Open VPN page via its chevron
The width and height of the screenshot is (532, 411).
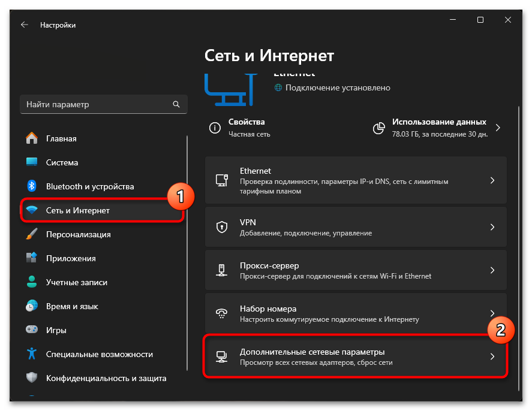click(x=492, y=227)
